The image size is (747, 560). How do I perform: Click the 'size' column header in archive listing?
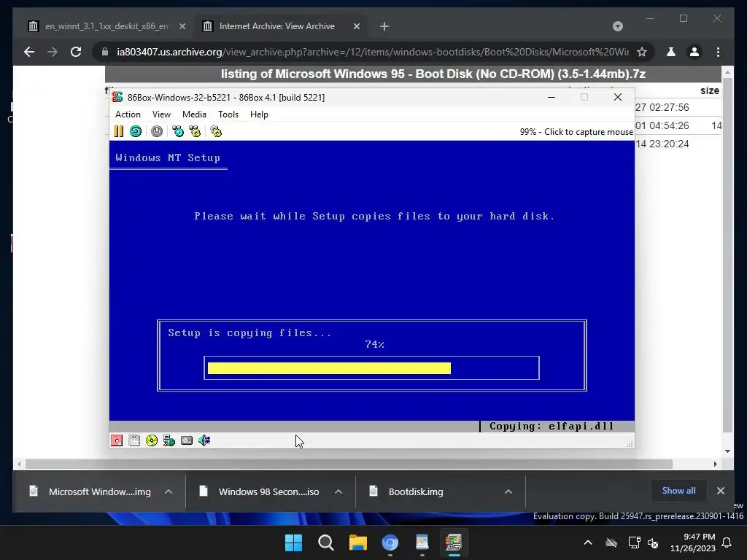click(x=709, y=90)
